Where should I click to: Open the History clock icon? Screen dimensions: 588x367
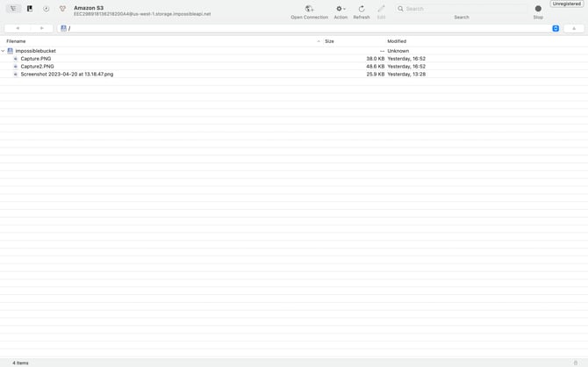tap(47, 8)
